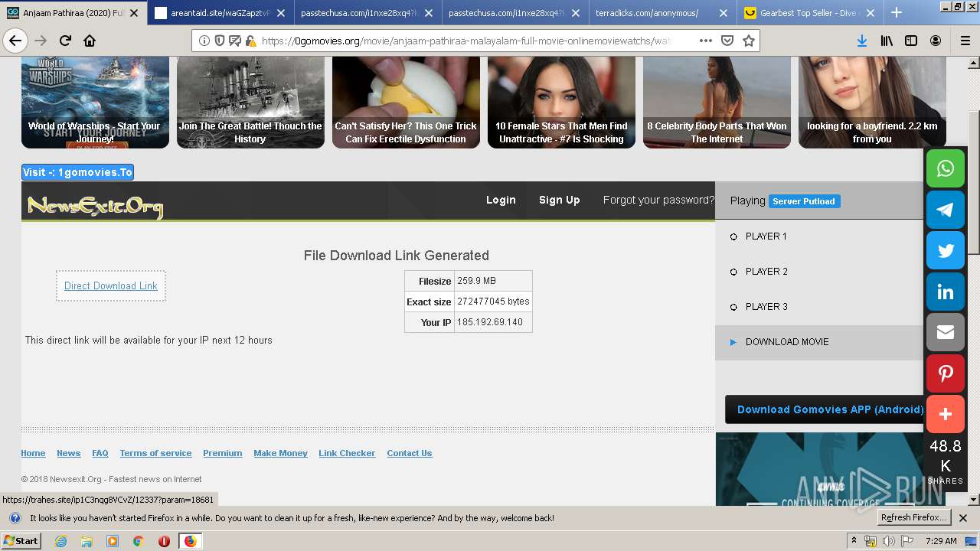Open Windows Explorer folder in taskbar
Screen dimensions: 980x551
(x=87, y=541)
